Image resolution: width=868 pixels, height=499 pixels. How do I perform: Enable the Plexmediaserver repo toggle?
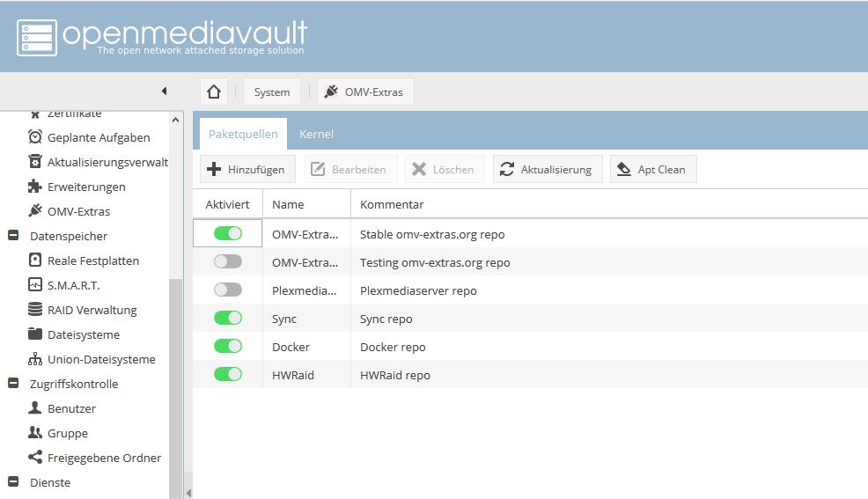coord(228,290)
